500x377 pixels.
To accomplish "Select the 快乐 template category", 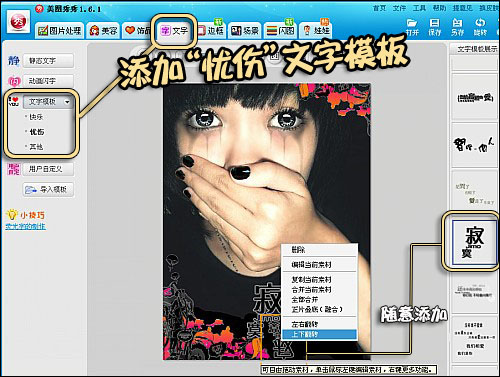I will (36, 117).
